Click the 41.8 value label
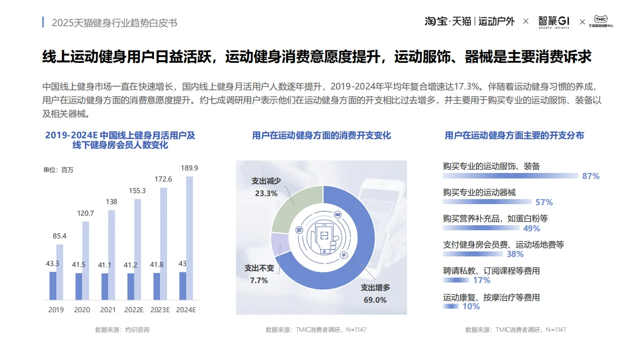644x362 pixels. tap(156, 264)
